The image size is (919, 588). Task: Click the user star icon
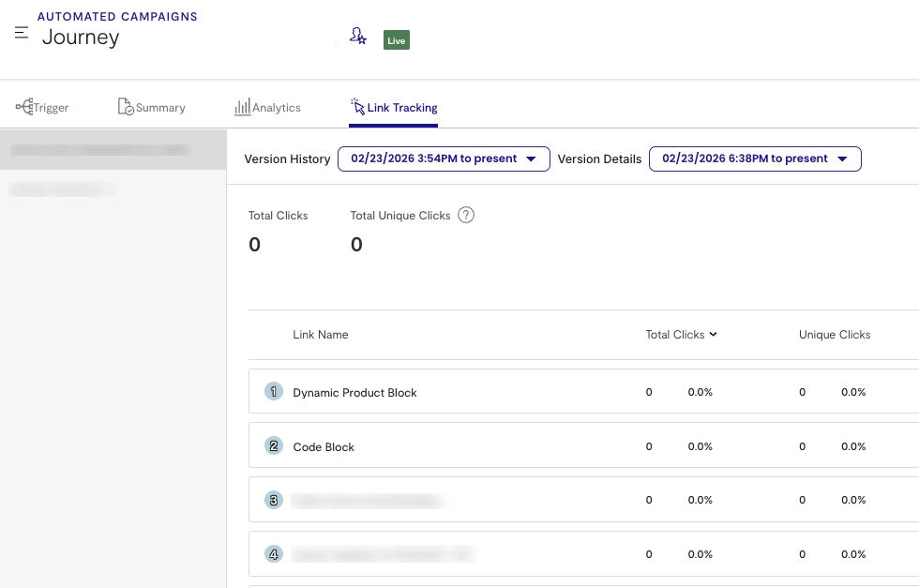point(357,37)
